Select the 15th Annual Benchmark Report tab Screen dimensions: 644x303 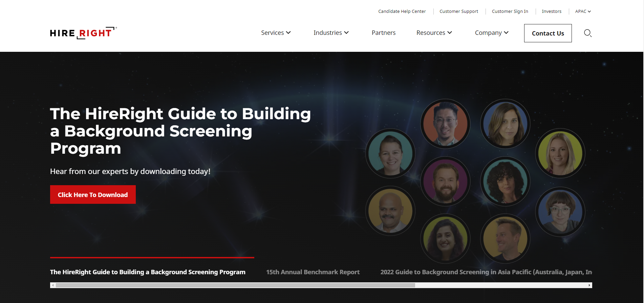[313, 272]
